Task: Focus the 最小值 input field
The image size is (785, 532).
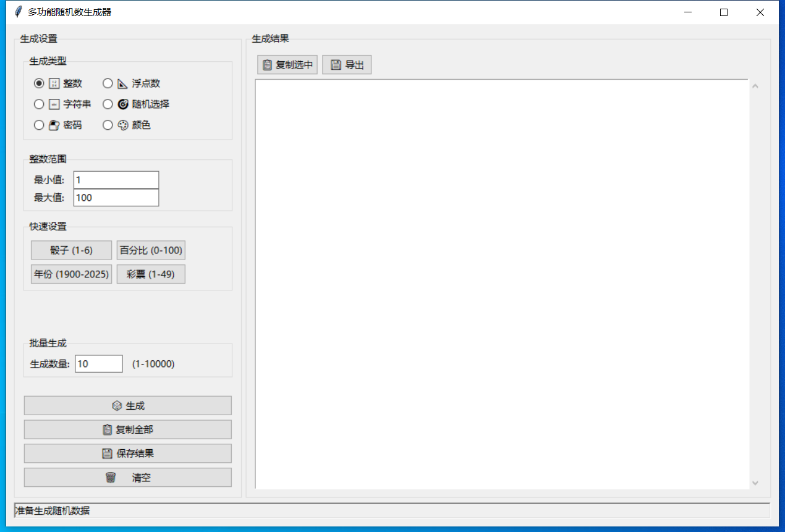Action: (x=116, y=180)
